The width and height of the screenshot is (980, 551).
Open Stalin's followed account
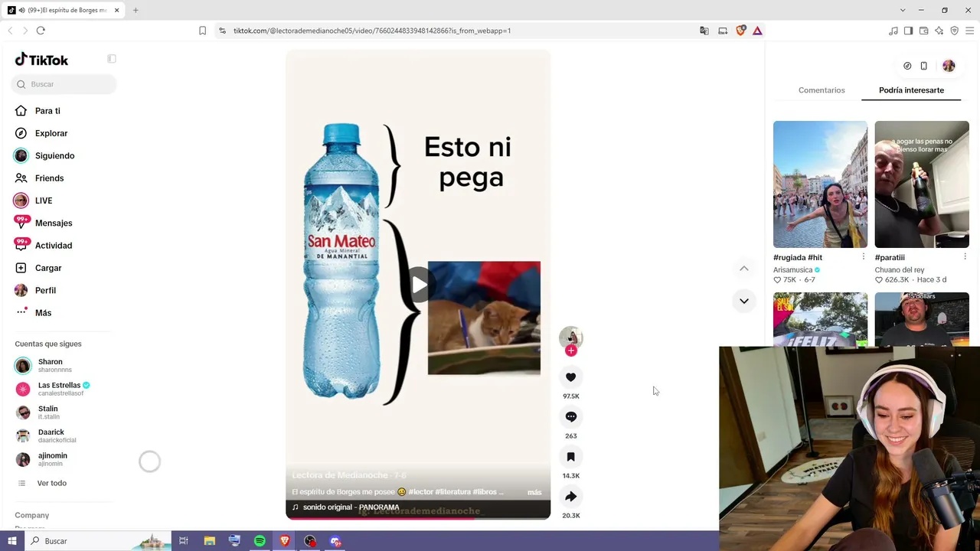click(48, 412)
